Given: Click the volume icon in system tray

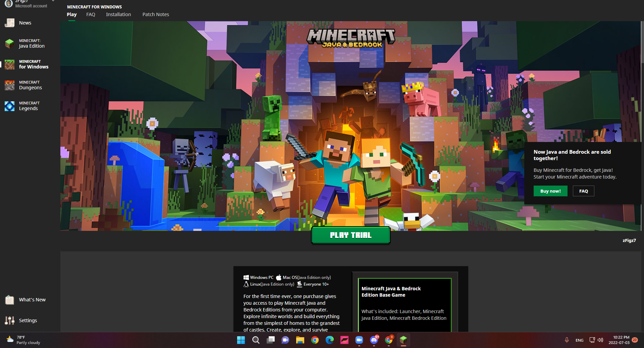Looking at the screenshot, I should click(x=600, y=340).
